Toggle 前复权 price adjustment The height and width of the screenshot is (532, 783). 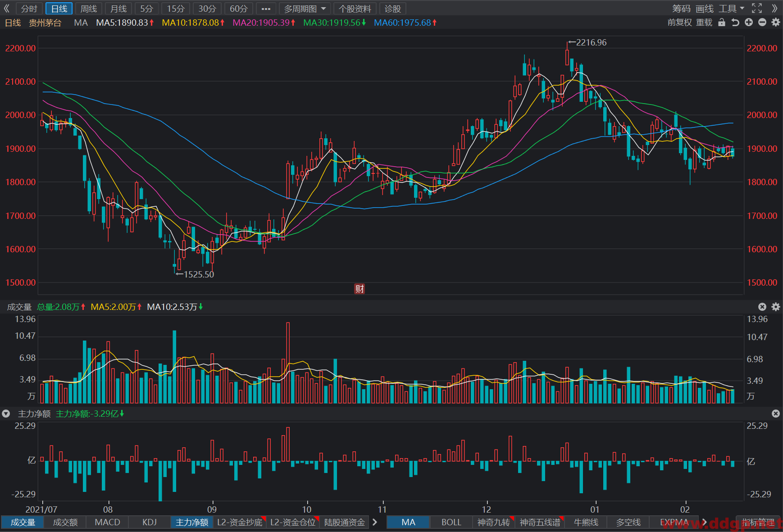click(679, 23)
